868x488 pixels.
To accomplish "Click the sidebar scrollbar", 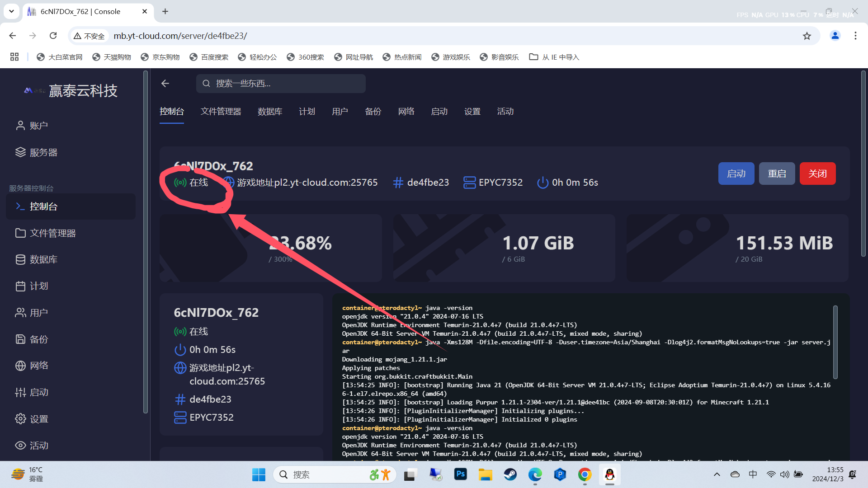I will pyautogui.click(x=145, y=241).
